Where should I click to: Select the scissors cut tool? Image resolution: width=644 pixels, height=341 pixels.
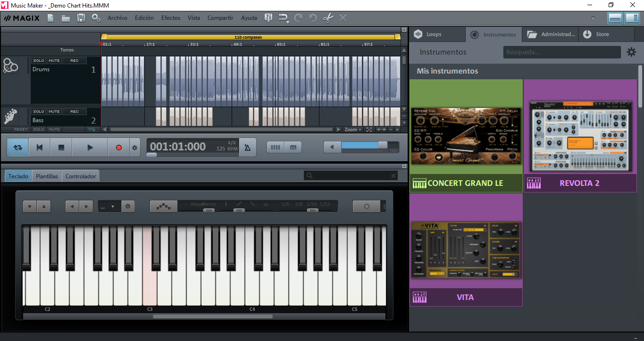(328, 18)
